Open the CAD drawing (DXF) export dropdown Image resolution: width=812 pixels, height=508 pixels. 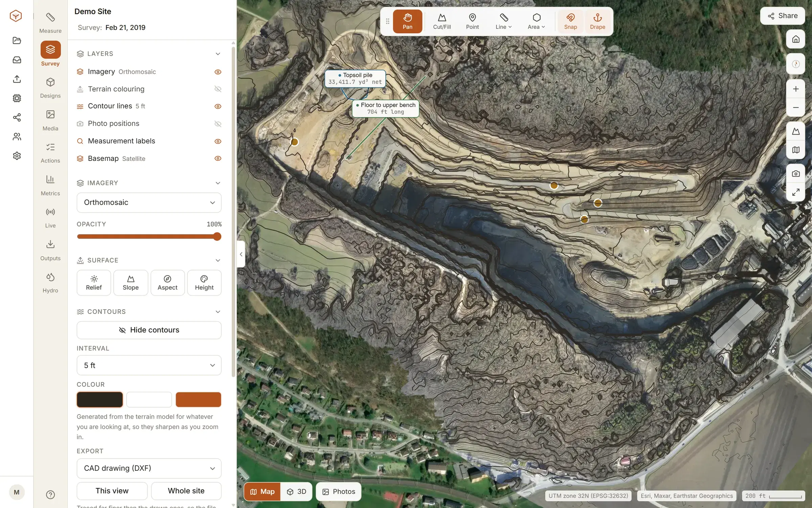pos(149,468)
